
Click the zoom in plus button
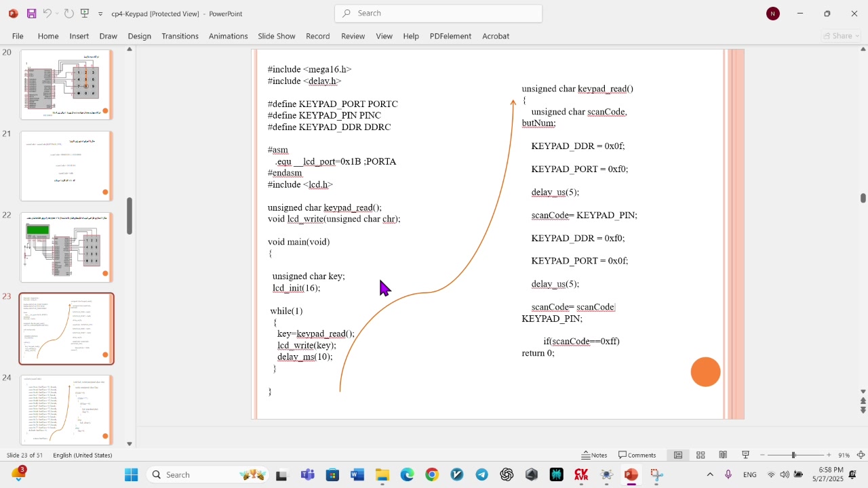[x=829, y=455]
